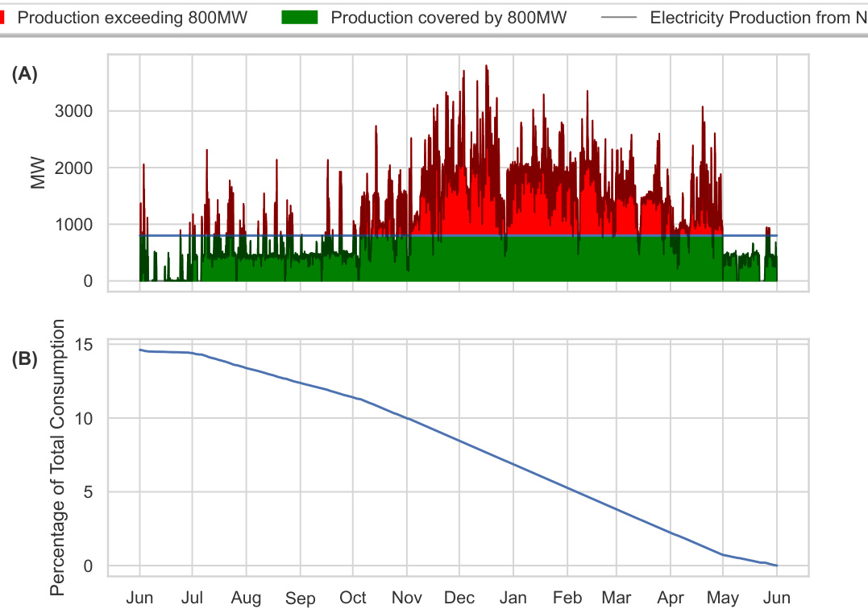Select the MW y-axis title
This screenshot has width=868, height=609.
(x=38, y=173)
